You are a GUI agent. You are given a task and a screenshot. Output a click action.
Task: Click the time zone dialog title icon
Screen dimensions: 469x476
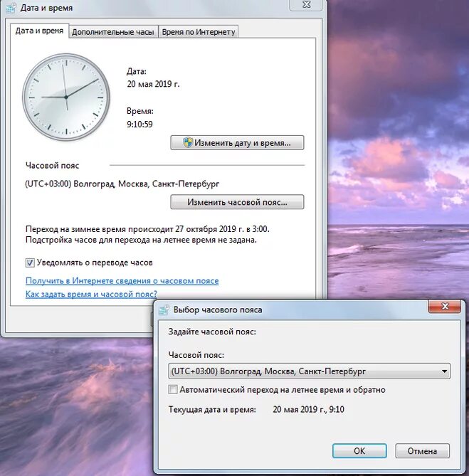tap(164, 310)
